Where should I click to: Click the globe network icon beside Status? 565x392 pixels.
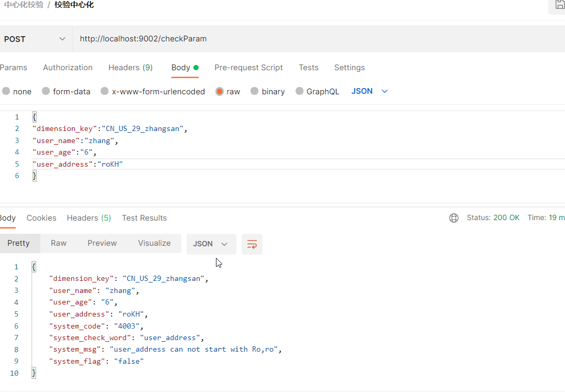454,218
